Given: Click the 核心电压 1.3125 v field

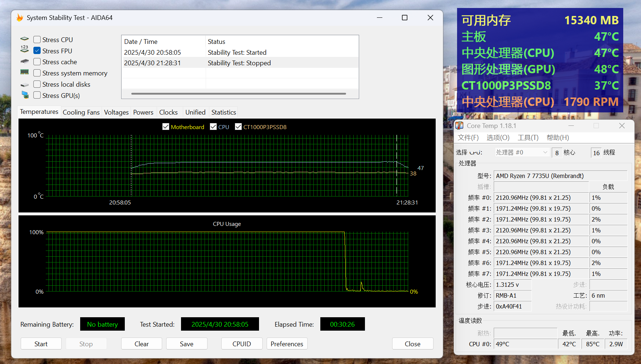Looking at the screenshot, I should pos(513,285).
